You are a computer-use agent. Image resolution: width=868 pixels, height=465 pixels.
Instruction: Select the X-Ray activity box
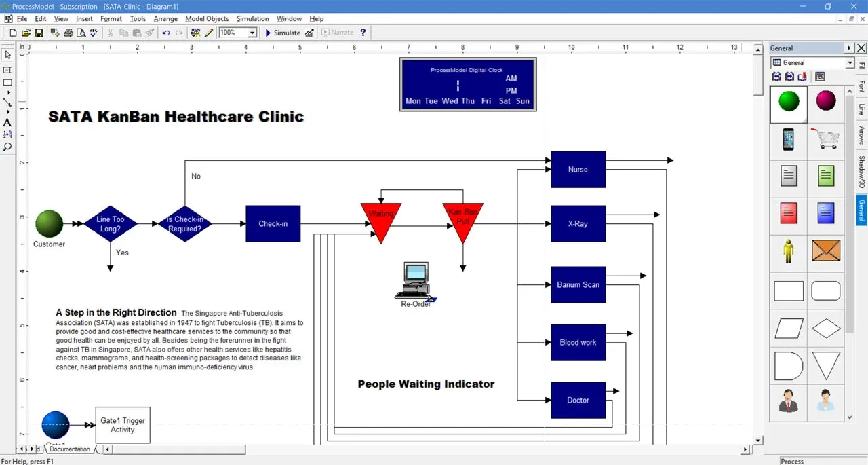point(578,223)
